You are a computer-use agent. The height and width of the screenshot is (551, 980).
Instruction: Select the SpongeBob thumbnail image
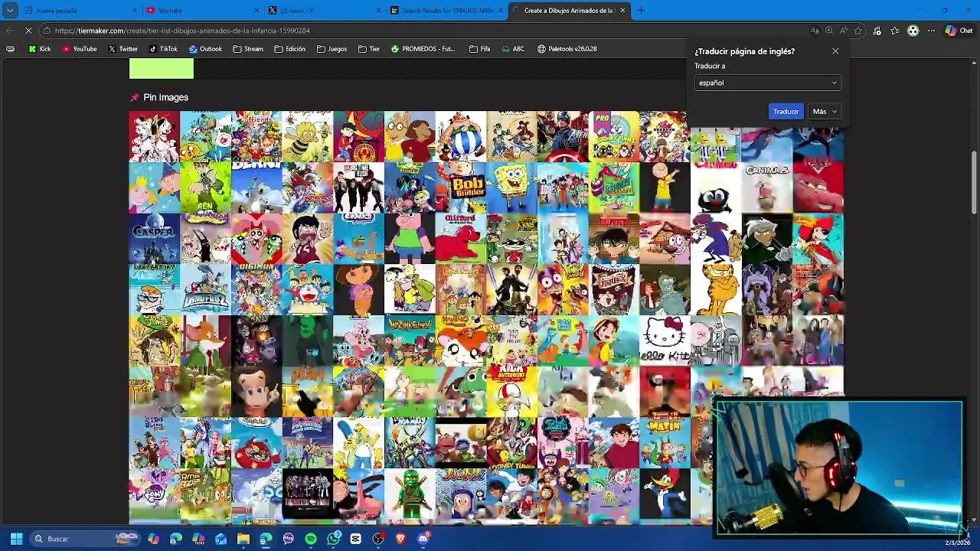click(511, 187)
